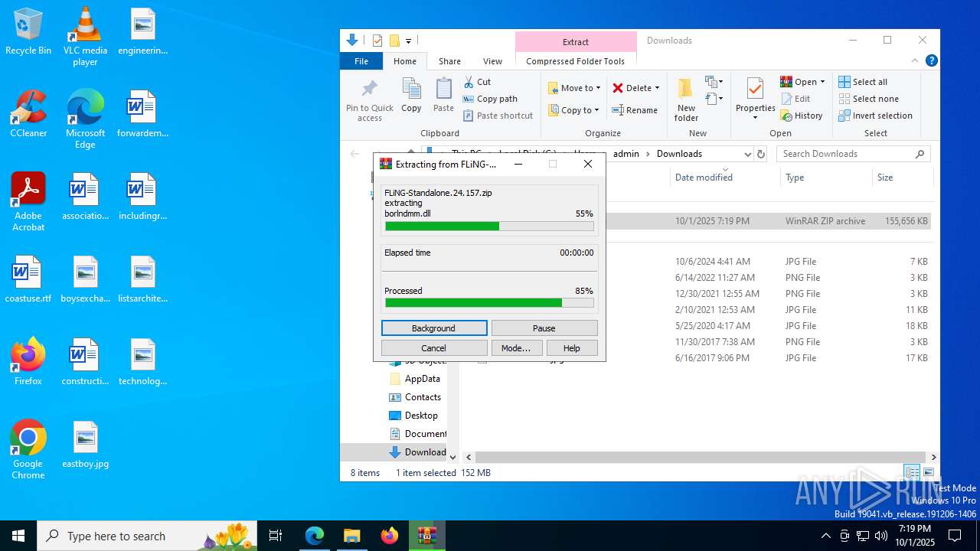Click the Cut scissors button
This screenshot has width=980, height=551.
pyautogui.click(x=477, y=82)
